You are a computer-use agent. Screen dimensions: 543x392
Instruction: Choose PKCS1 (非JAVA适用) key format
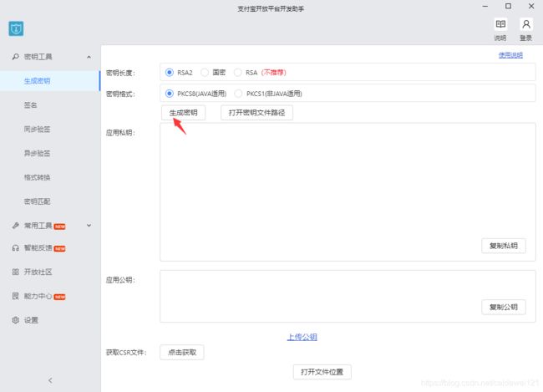pos(238,94)
